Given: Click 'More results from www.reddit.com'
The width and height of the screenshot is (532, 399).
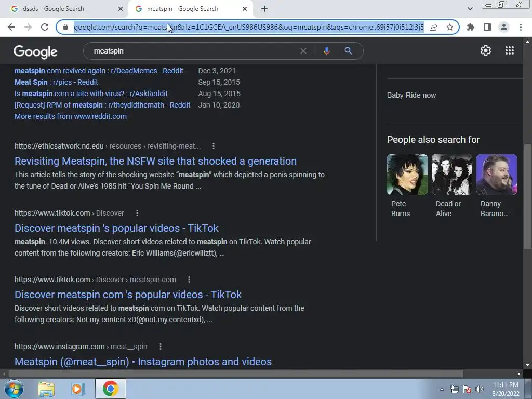Looking at the screenshot, I should (x=71, y=116).
